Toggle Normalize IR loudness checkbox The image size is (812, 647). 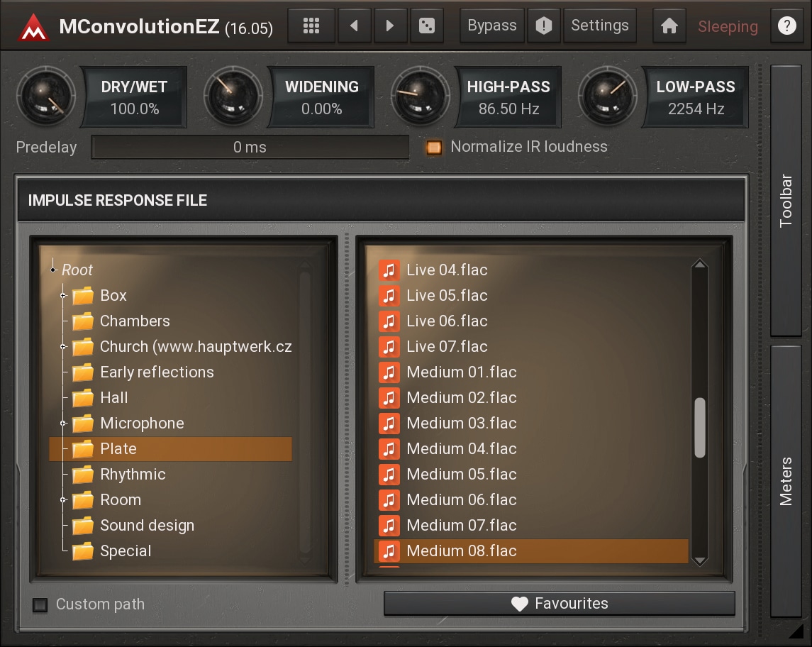(434, 148)
